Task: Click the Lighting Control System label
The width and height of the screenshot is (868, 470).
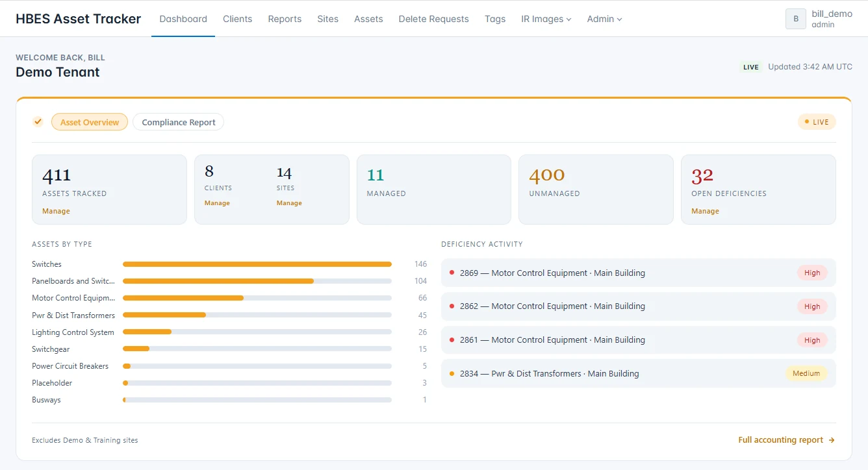Action: point(73,332)
